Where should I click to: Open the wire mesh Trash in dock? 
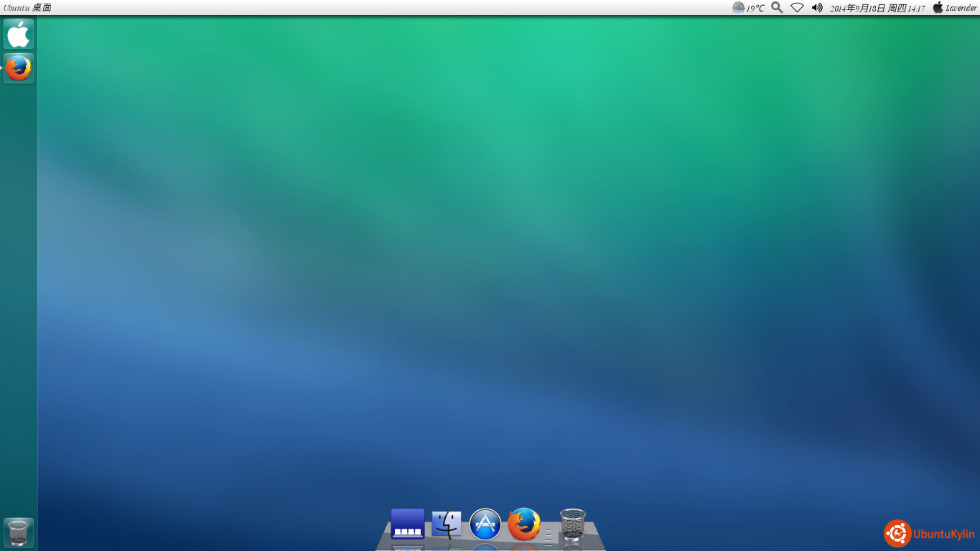(572, 524)
